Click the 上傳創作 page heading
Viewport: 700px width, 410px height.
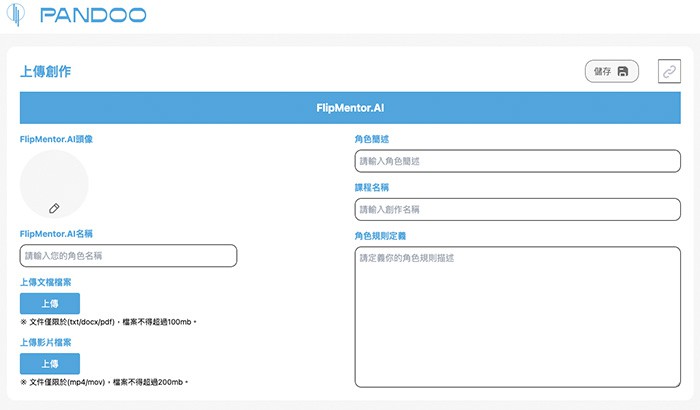(45, 72)
